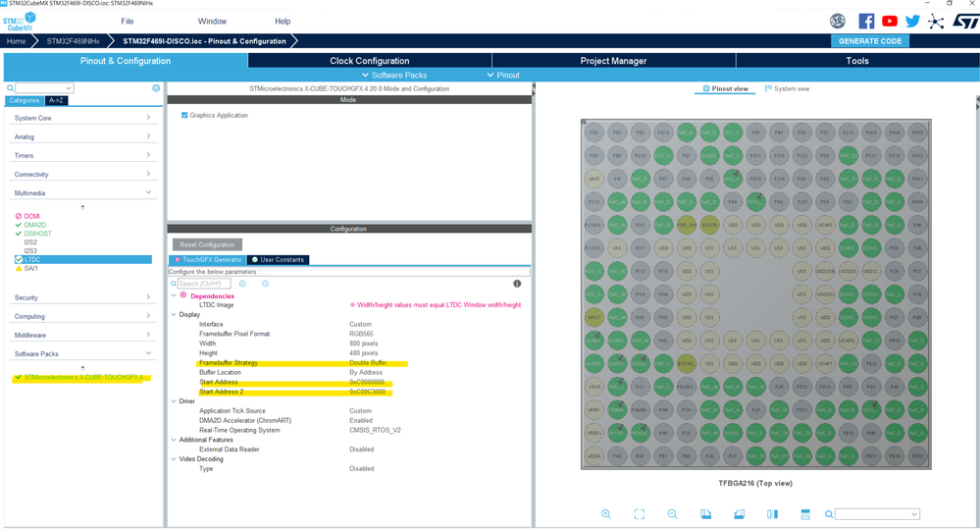This screenshot has height=530, width=980.
Task: Open the categories settings gear icon
Action: [156, 88]
